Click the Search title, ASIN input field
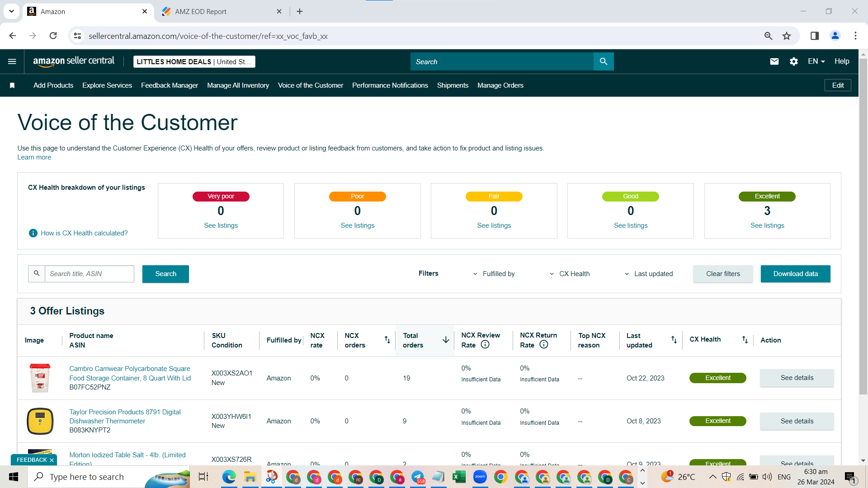 pyautogui.click(x=90, y=274)
